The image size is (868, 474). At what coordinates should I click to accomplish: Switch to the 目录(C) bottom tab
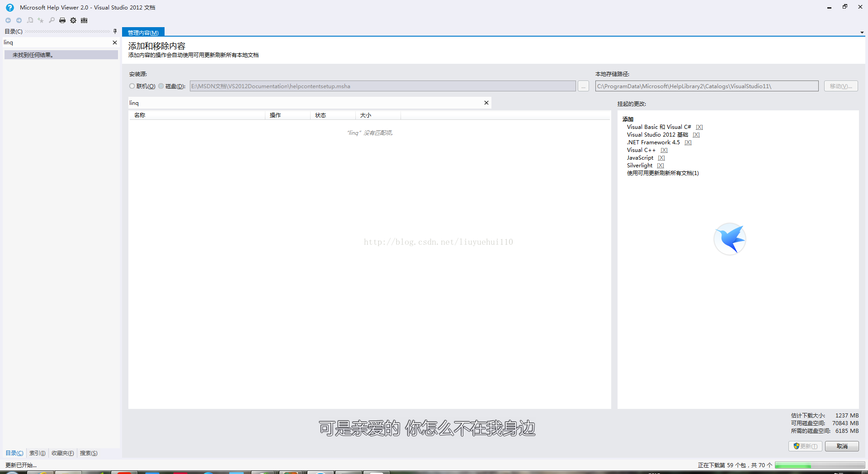14,453
